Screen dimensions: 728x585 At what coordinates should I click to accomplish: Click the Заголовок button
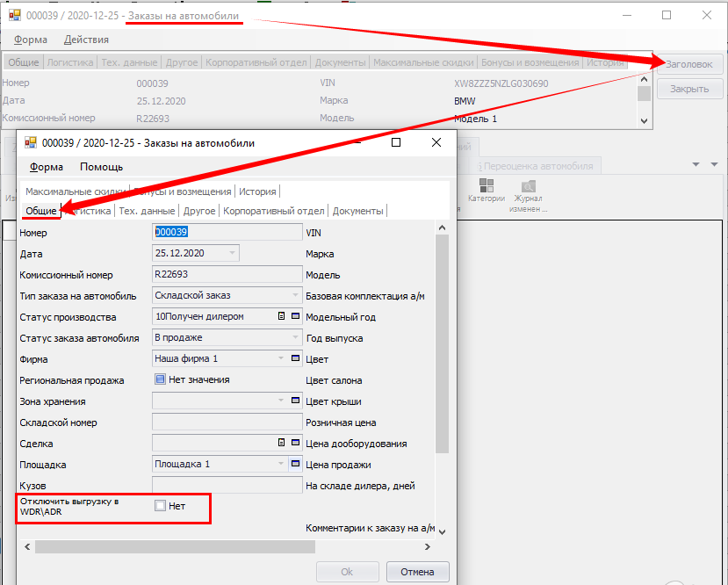pos(689,64)
